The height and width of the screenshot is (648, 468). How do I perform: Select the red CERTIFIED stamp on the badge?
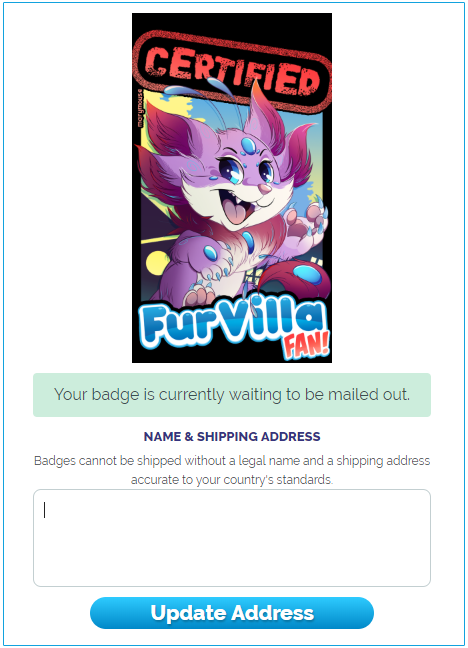[x=232, y=69]
